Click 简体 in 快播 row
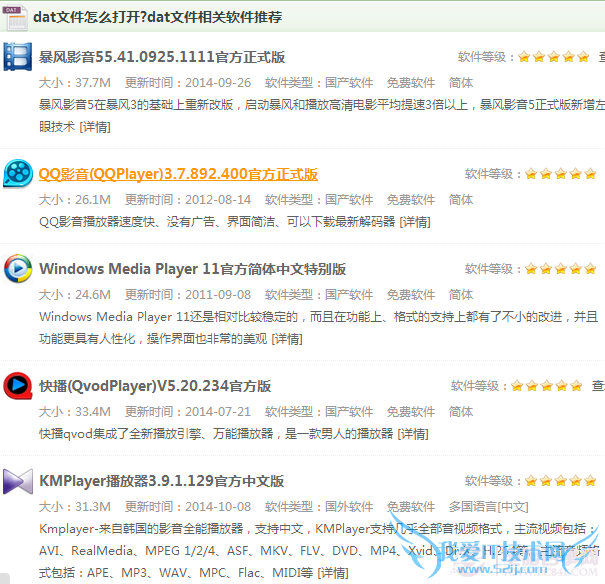The height and width of the screenshot is (584, 605). click(461, 412)
